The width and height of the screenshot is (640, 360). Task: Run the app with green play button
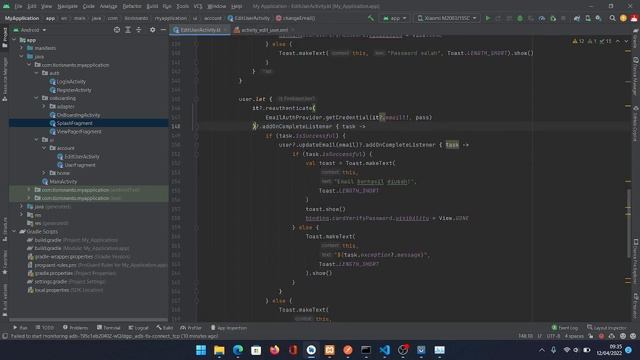488,18
